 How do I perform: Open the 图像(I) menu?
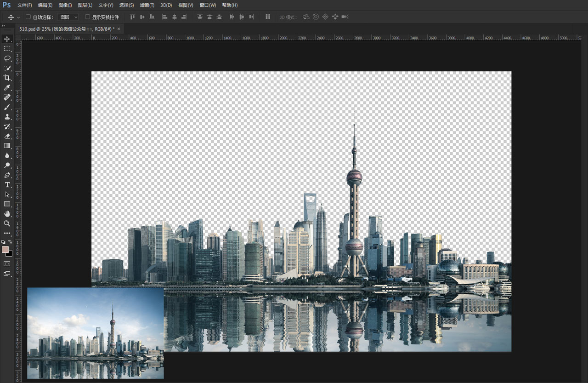point(65,5)
